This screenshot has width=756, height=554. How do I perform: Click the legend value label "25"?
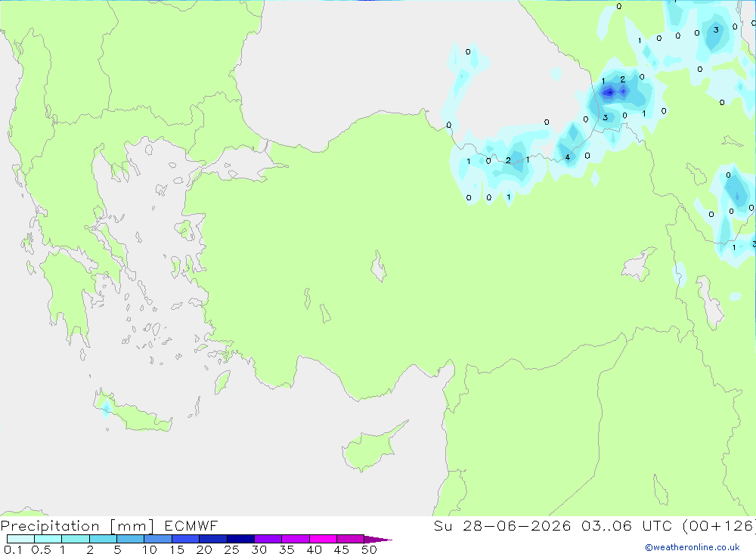pyautogui.click(x=231, y=549)
